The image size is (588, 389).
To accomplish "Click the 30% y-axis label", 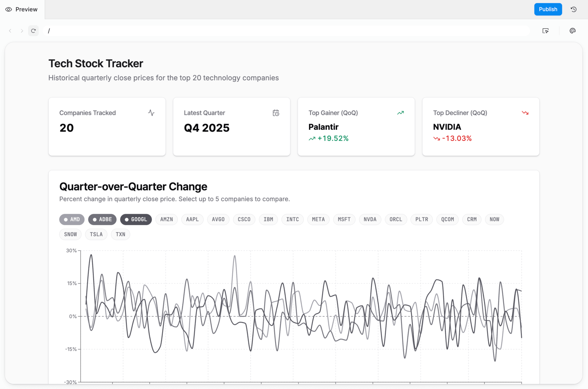I will coord(71,251).
